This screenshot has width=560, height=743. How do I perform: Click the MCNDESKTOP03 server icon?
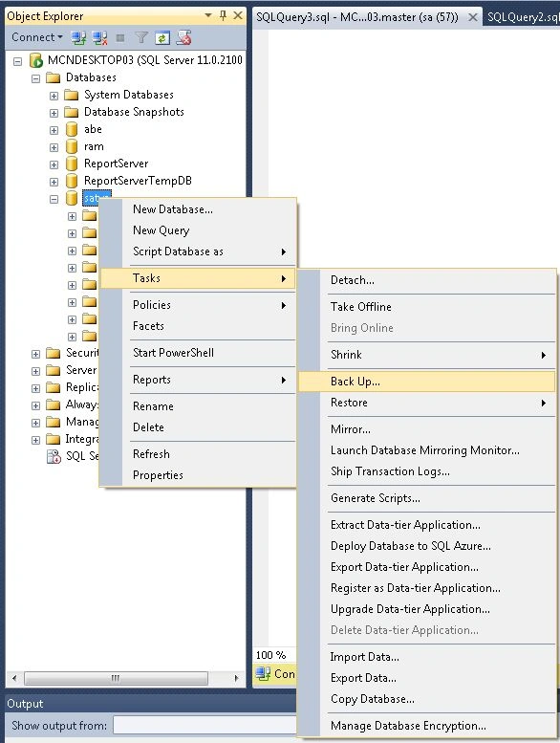[x=36, y=60]
